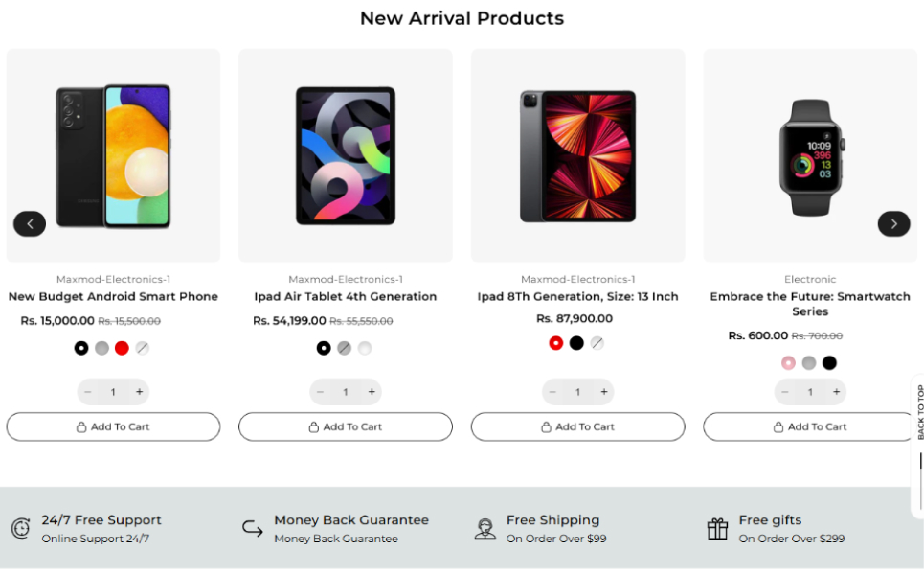Click the Free gifts box icon
Screen dimensions: 924x575
[x=717, y=528]
